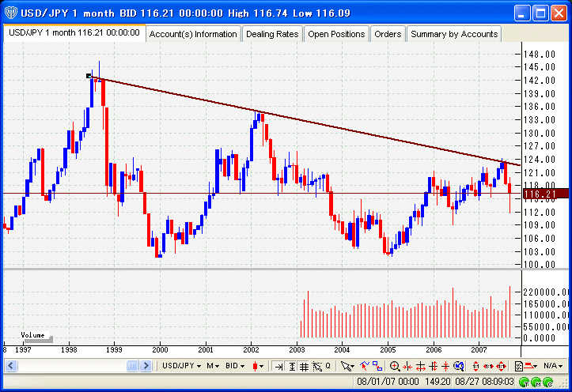Viewport: 572px width, 392px height.
Task: Click the 149.20 status bar value
Action: point(438,382)
